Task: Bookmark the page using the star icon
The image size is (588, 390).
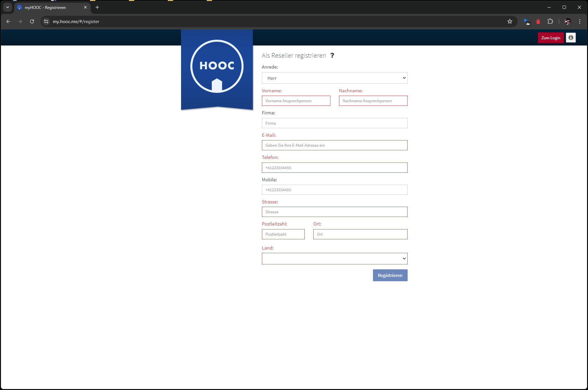Action: pos(510,21)
